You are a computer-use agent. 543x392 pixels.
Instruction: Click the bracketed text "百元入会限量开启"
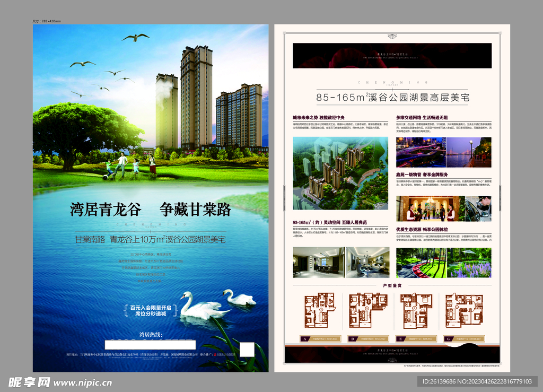[151, 308]
